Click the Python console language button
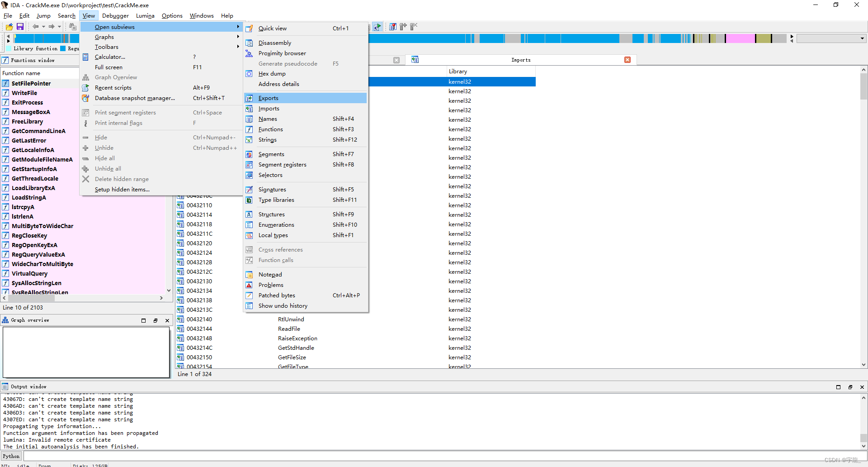The width and height of the screenshot is (868, 467). [11, 456]
